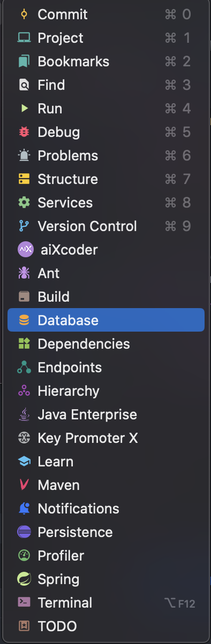211x644 pixels.
Task: Open the Maven tool window
Action: coord(106,485)
